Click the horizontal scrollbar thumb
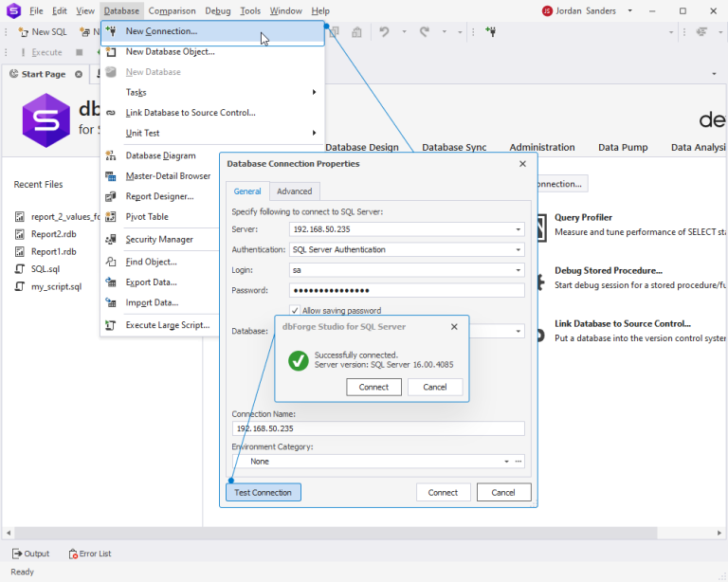 [x=336, y=533]
